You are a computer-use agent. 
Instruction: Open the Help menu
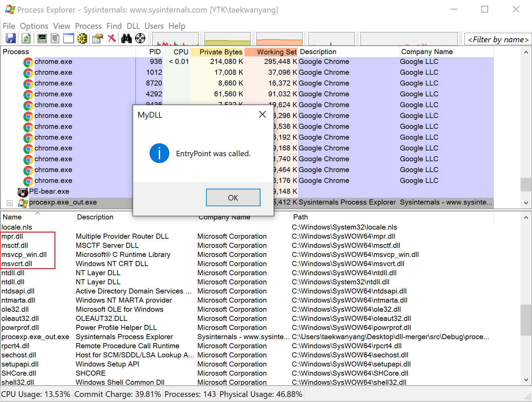[x=177, y=26]
